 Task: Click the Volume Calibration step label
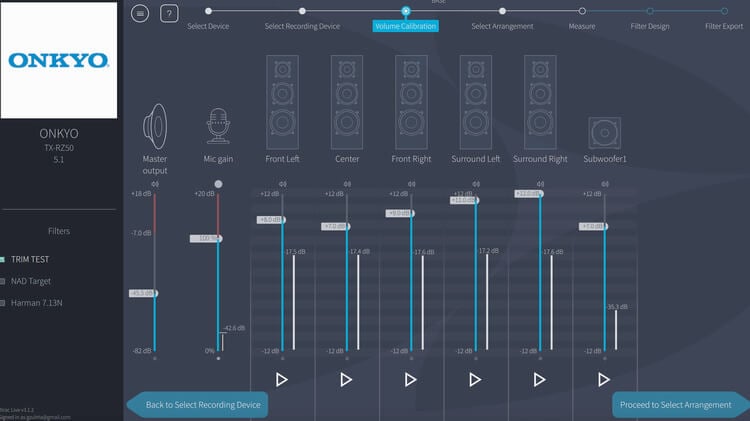406,26
